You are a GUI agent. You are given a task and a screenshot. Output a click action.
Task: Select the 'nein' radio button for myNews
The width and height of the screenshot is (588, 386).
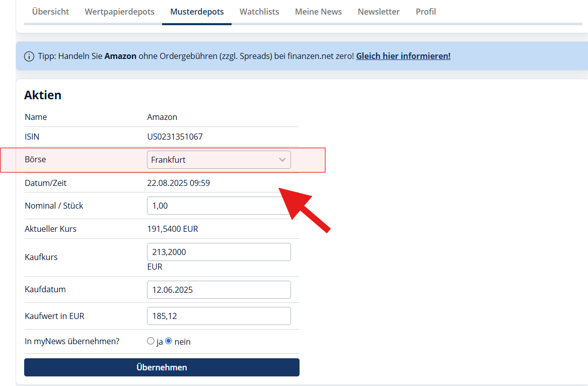tap(169, 341)
